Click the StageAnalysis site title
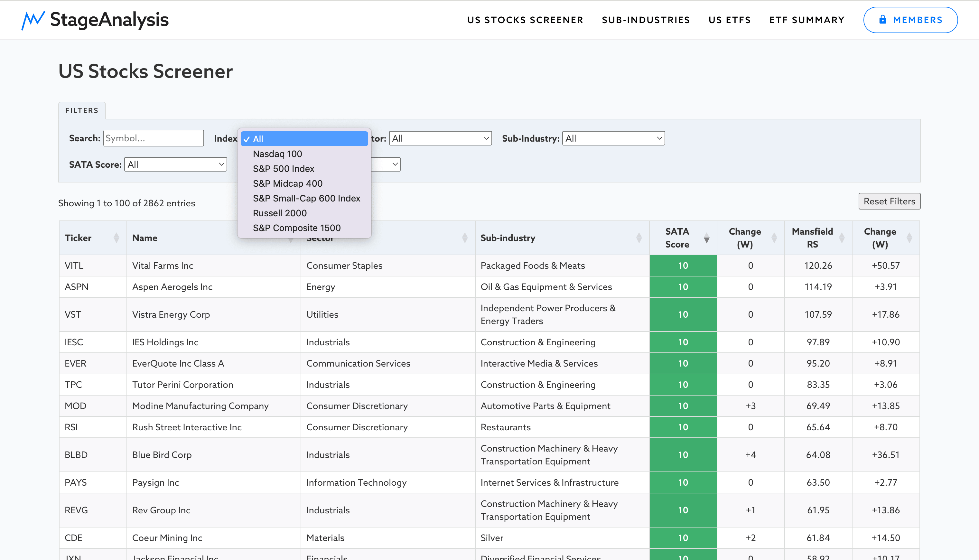 point(109,20)
